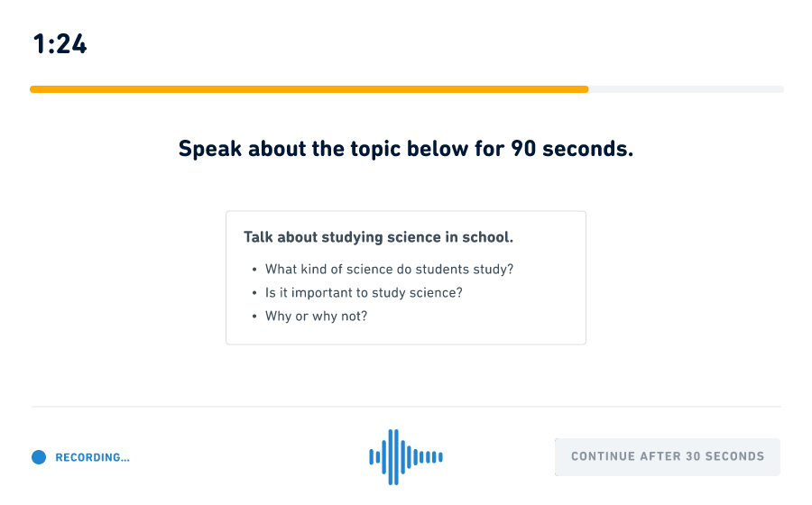812x505 pixels.
Task: Click bullet Is it important to study science
Action: click(364, 293)
